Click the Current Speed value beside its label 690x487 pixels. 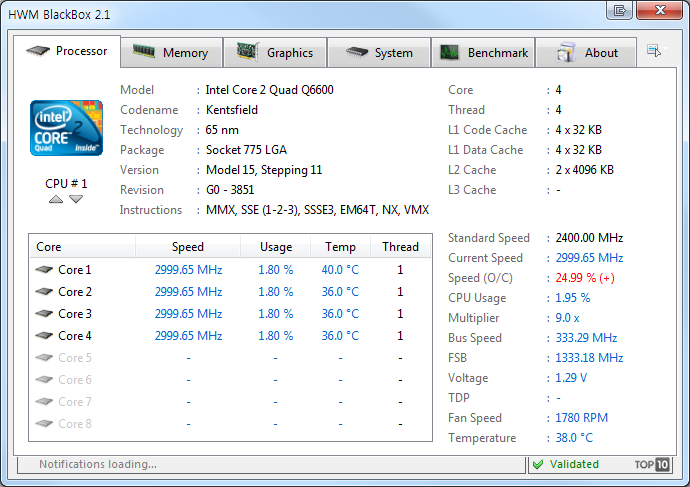point(589,258)
